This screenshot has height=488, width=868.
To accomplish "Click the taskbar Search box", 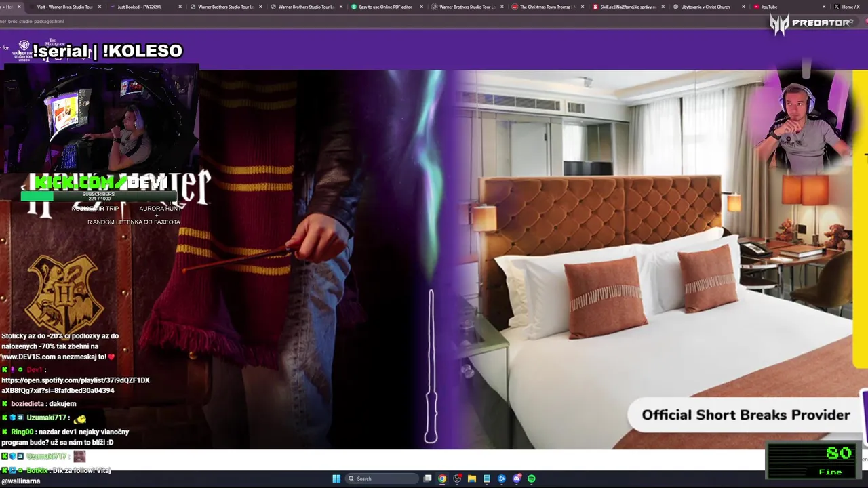I will (381, 479).
